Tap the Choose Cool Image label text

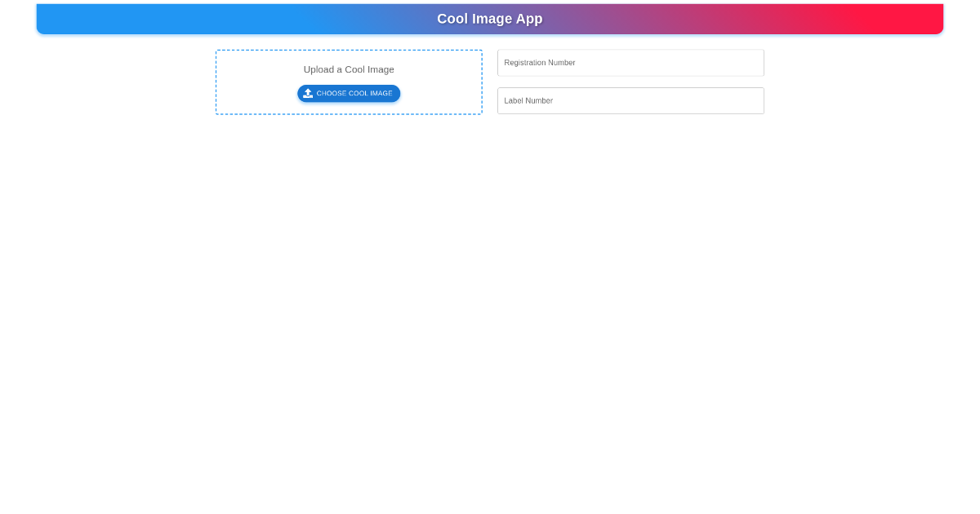(x=354, y=93)
